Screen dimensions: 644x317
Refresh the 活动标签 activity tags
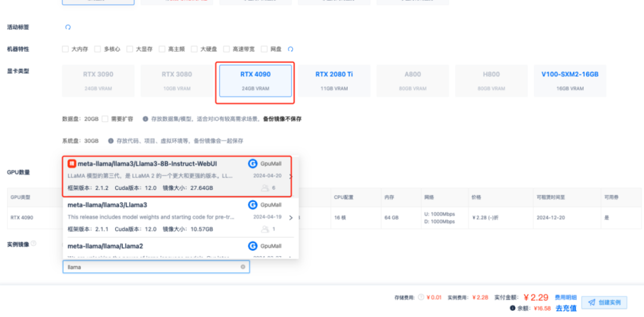click(x=68, y=27)
